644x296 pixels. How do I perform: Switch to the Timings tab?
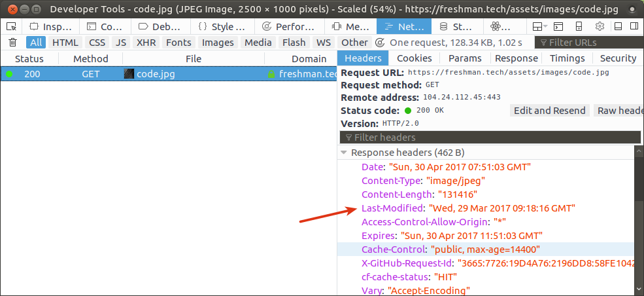567,58
